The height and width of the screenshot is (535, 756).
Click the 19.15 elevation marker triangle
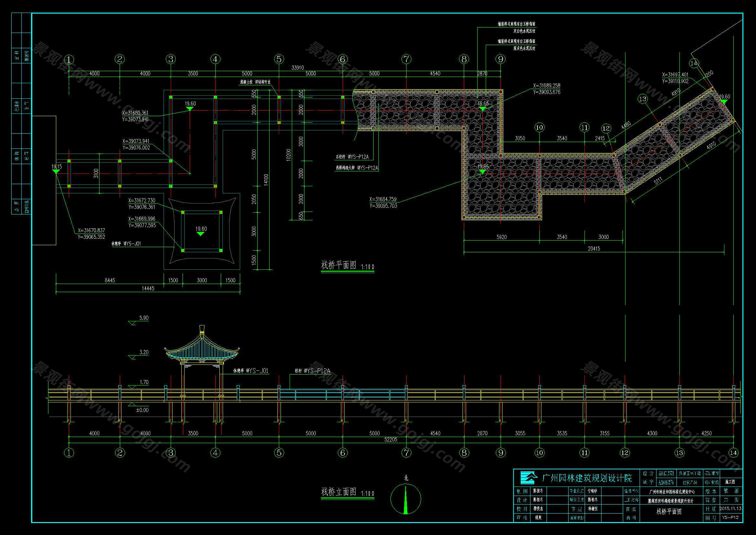click(56, 172)
